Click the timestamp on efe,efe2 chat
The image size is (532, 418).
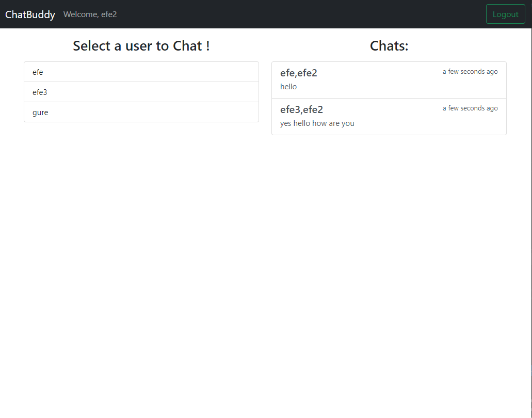pos(470,72)
